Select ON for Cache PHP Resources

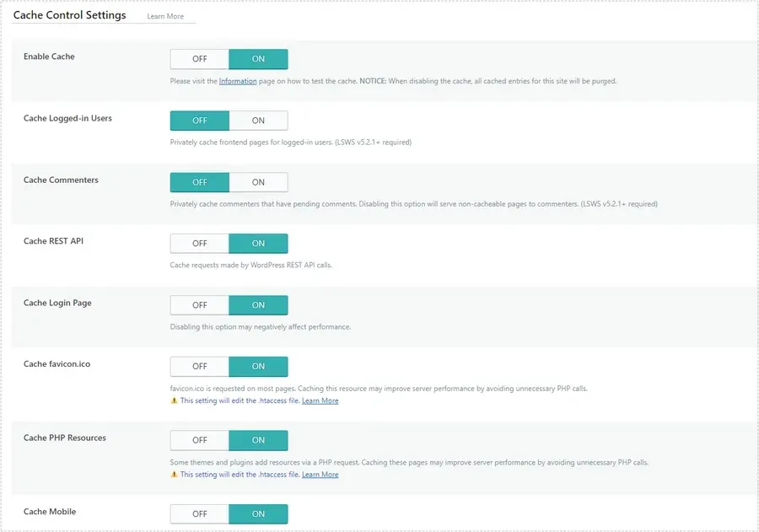click(x=259, y=440)
